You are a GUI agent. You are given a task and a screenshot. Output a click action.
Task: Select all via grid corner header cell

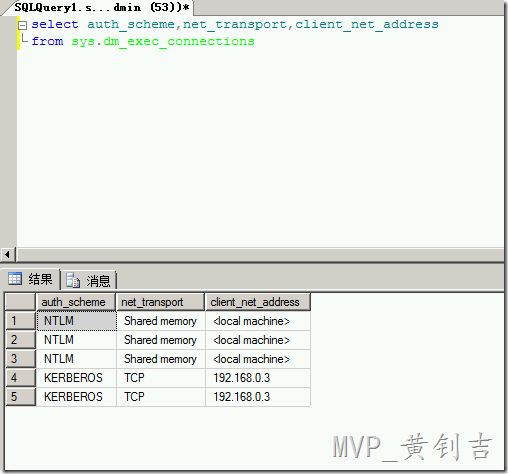(21, 302)
